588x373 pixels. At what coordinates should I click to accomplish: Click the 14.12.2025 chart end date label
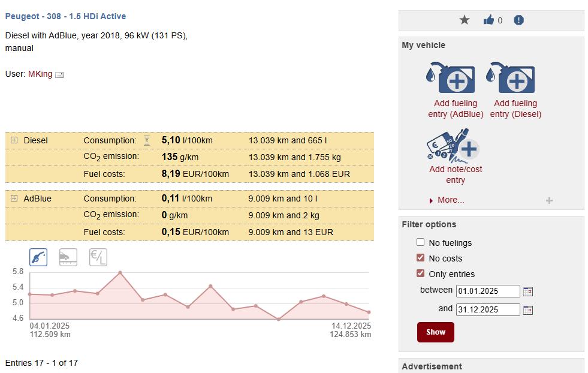pyautogui.click(x=351, y=326)
